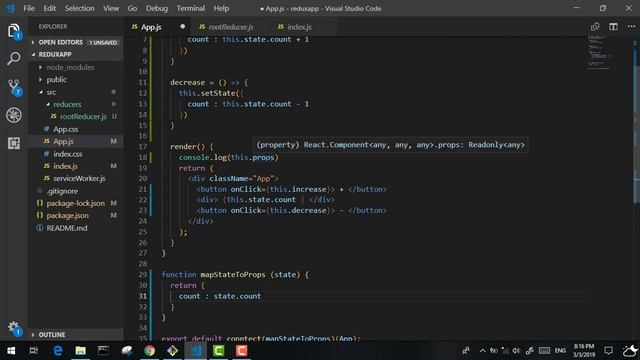
Task: Click the unsaved dot on App.js tab
Action: (182, 27)
